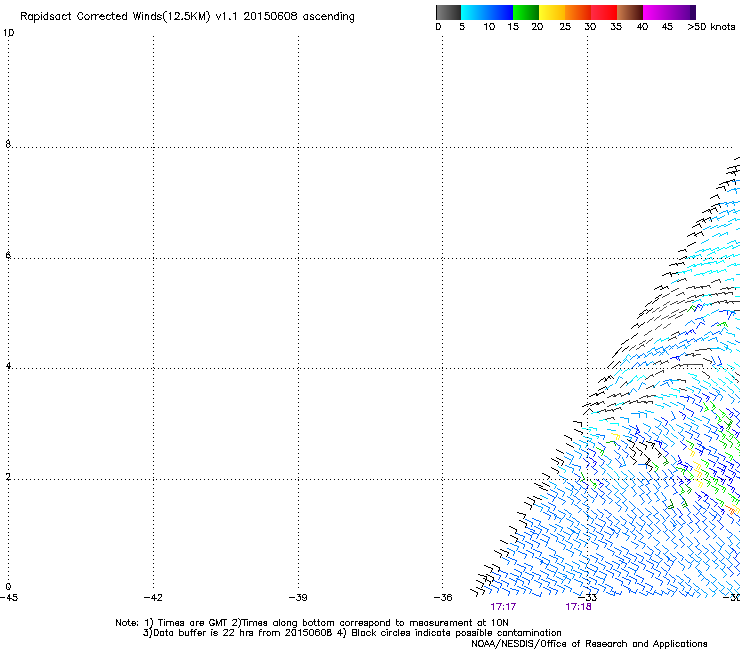Click the NOAA/NESDIS credit line

click(x=589, y=644)
